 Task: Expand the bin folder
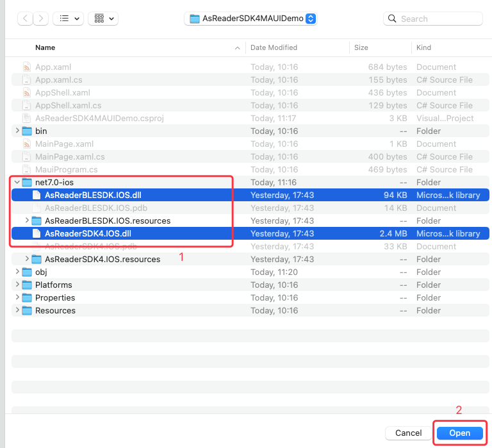pos(17,131)
